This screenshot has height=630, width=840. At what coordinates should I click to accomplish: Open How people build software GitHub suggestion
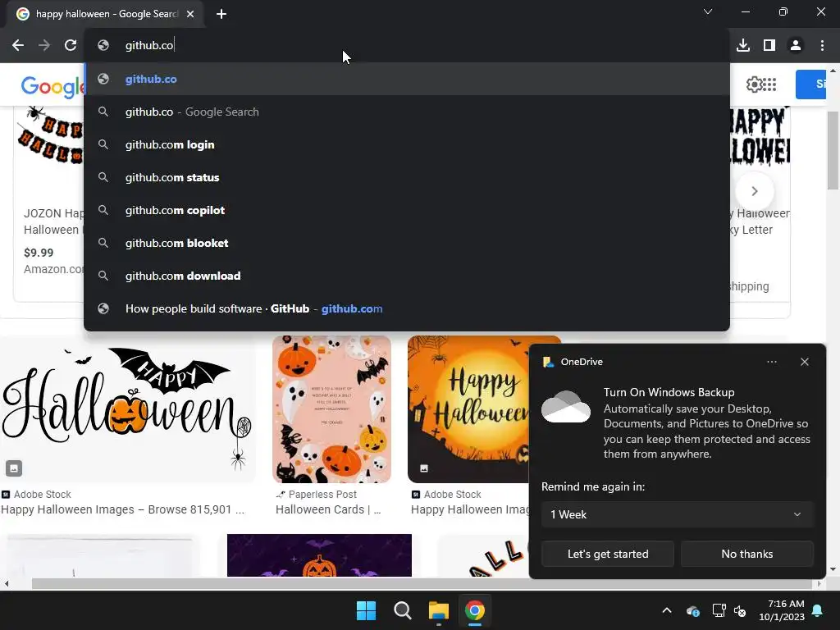407,308
